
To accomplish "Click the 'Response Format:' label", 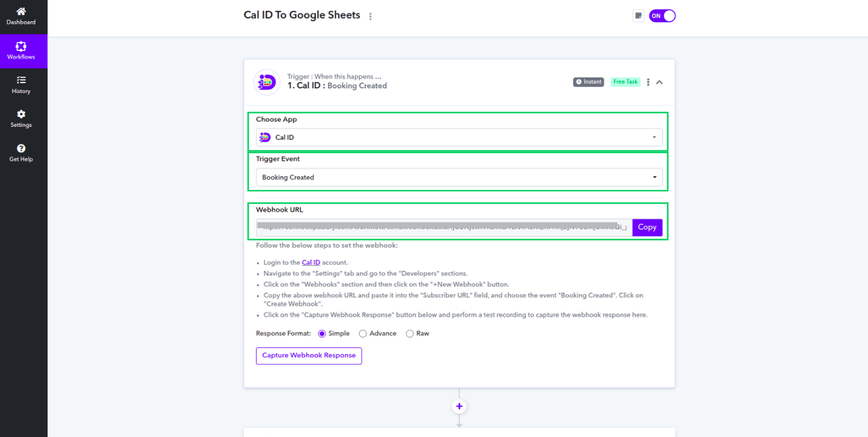I will click(x=283, y=333).
